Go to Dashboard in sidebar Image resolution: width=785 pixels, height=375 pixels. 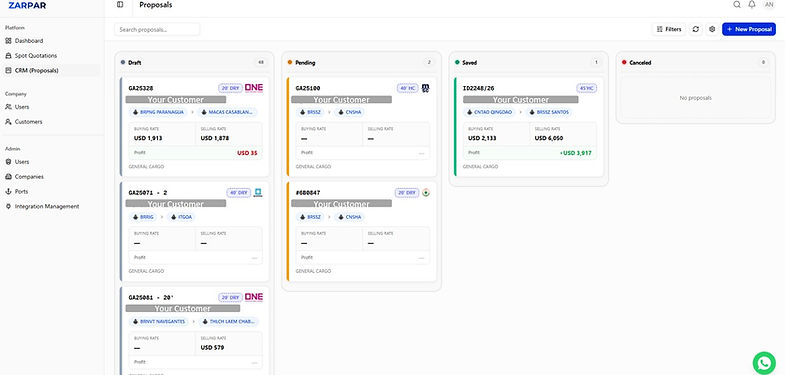(x=29, y=41)
